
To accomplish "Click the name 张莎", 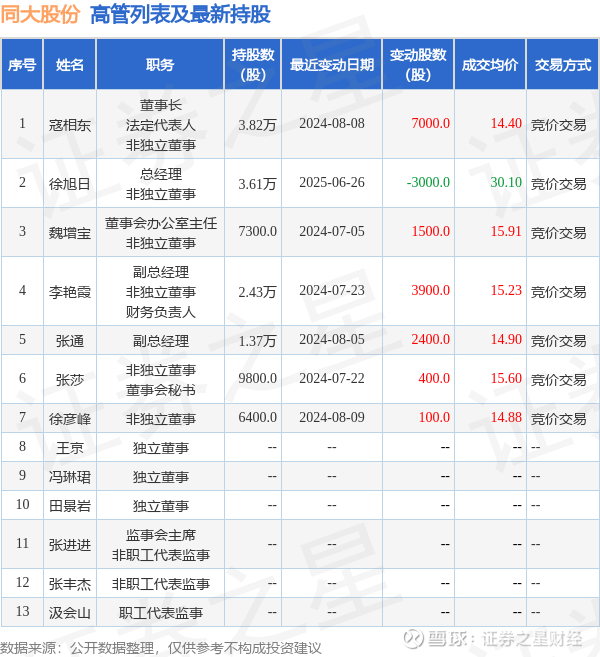I will click(70, 380).
